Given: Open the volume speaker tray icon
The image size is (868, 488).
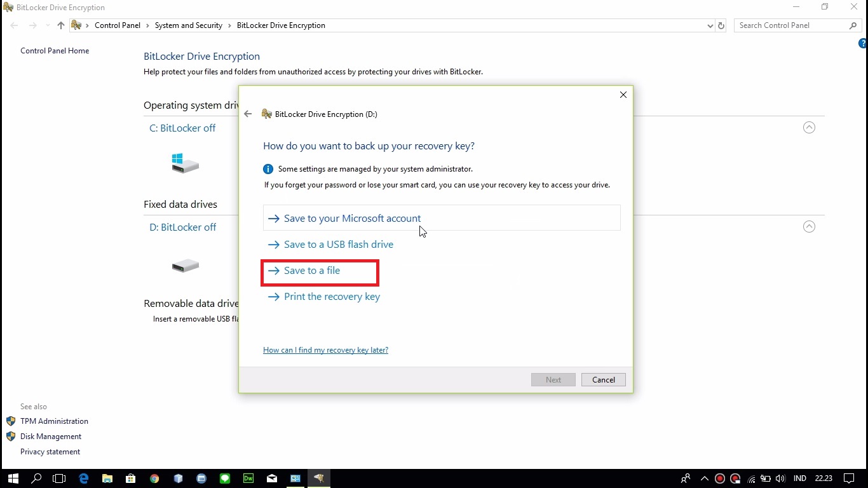Looking at the screenshot, I should pos(780,478).
